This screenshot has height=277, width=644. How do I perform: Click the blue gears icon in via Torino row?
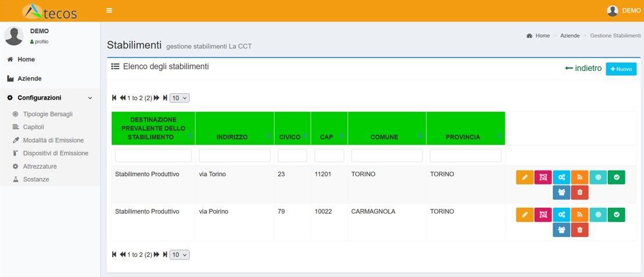click(x=561, y=177)
